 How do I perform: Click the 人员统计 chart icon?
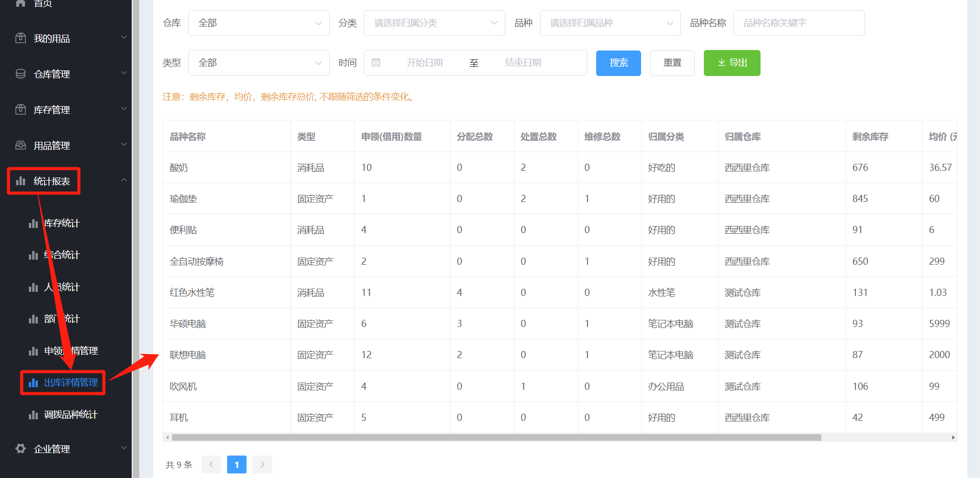click(x=33, y=287)
